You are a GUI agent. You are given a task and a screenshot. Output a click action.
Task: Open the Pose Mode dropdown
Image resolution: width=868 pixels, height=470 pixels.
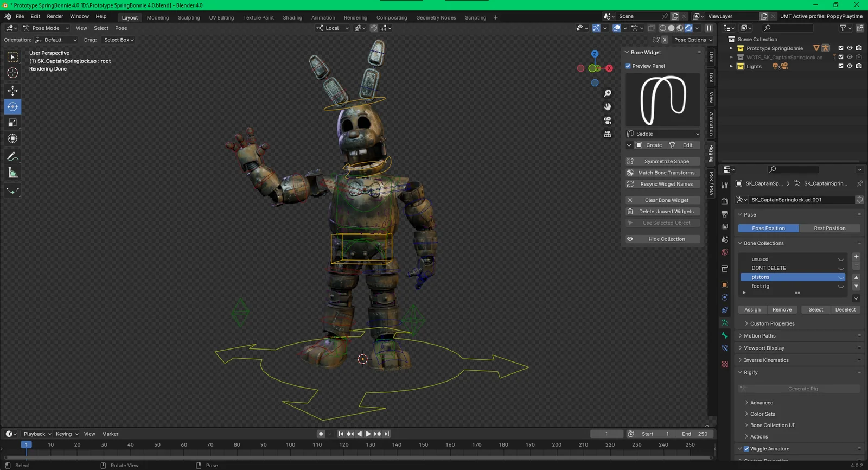pyautogui.click(x=46, y=28)
